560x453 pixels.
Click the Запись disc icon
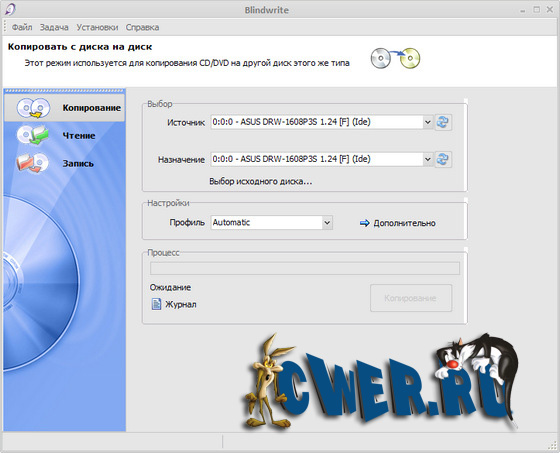coord(32,163)
